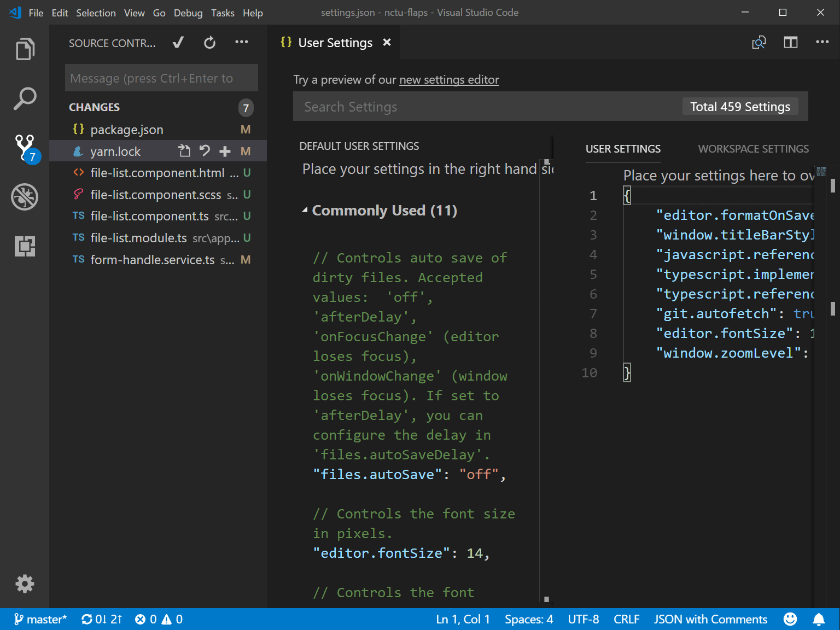Open the Source Control more actions menu
This screenshot has width=840, height=630.
point(242,42)
